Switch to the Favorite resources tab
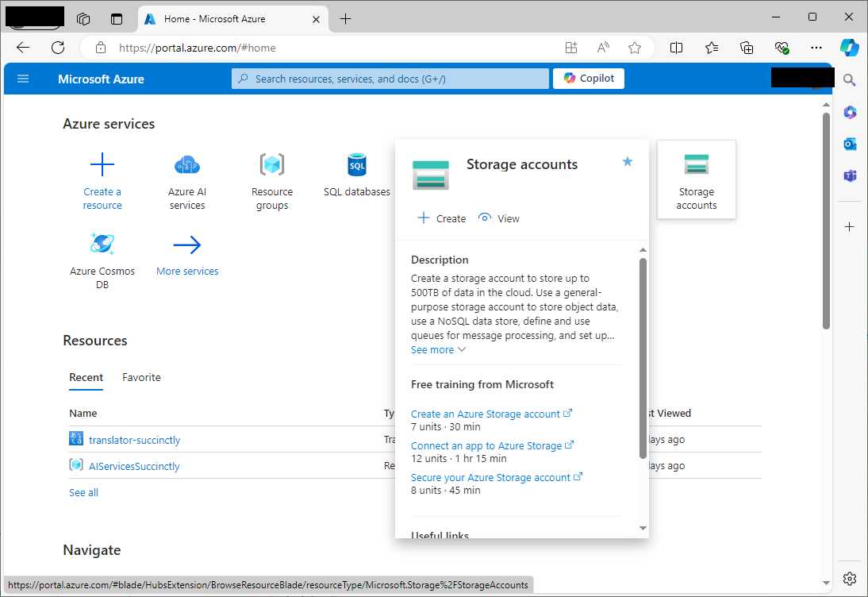 pyautogui.click(x=141, y=377)
